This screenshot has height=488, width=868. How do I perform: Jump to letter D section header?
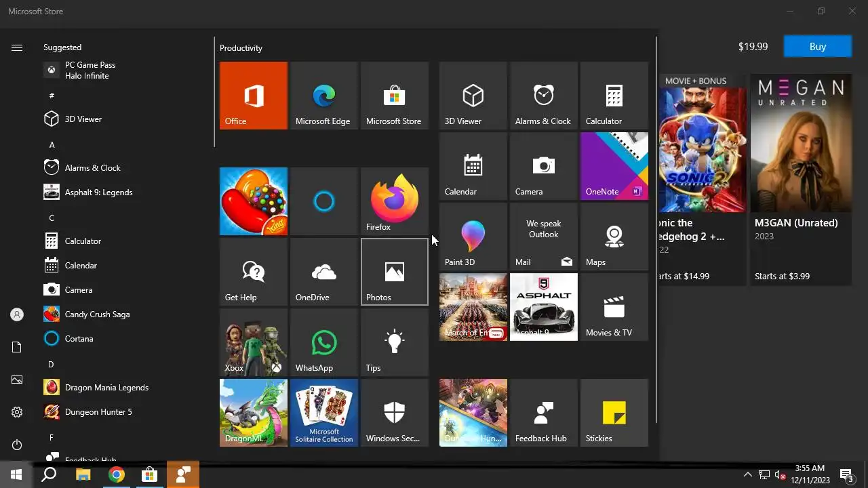(51, 365)
